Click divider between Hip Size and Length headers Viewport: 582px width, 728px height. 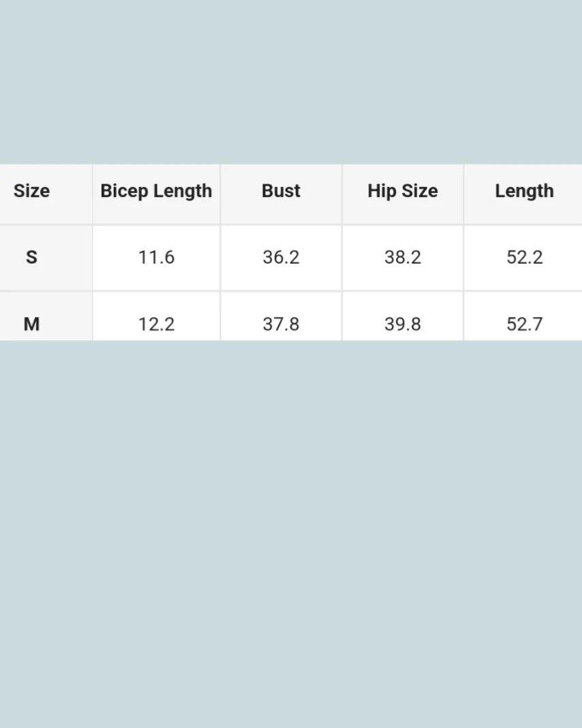click(x=463, y=194)
